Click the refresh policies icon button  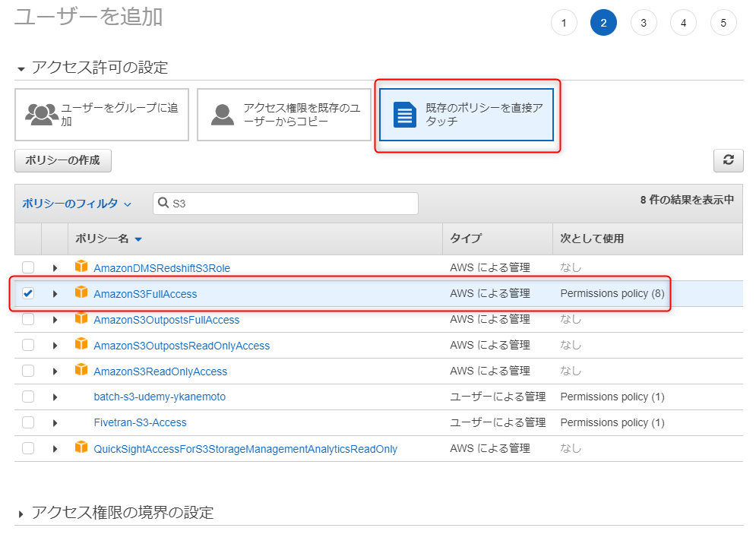(x=728, y=160)
